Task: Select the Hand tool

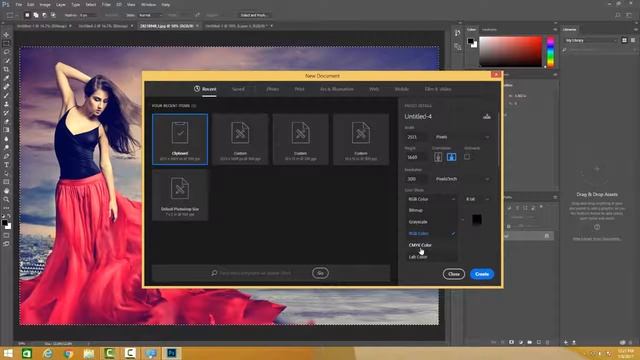Action: pos(6,191)
